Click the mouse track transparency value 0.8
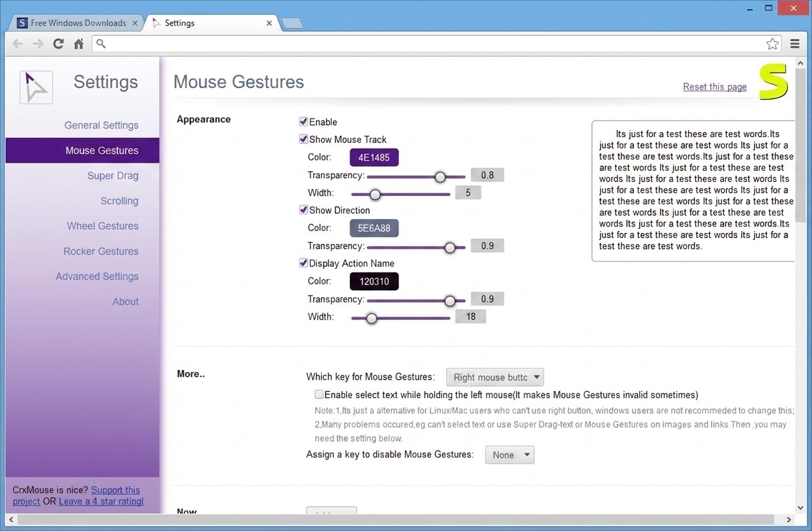 click(487, 175)
